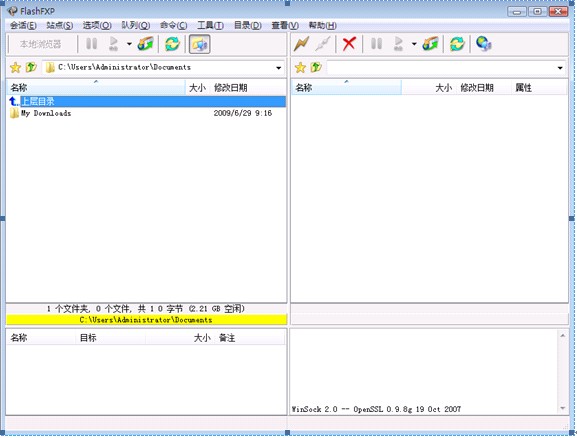577x438 pixels.
Task: Open the 查看(V) menu
Action: 285,25
